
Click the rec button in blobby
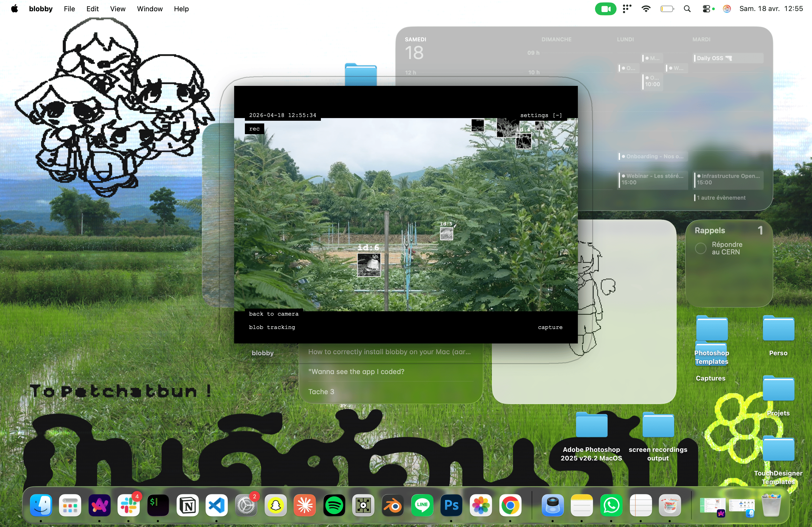254,129
